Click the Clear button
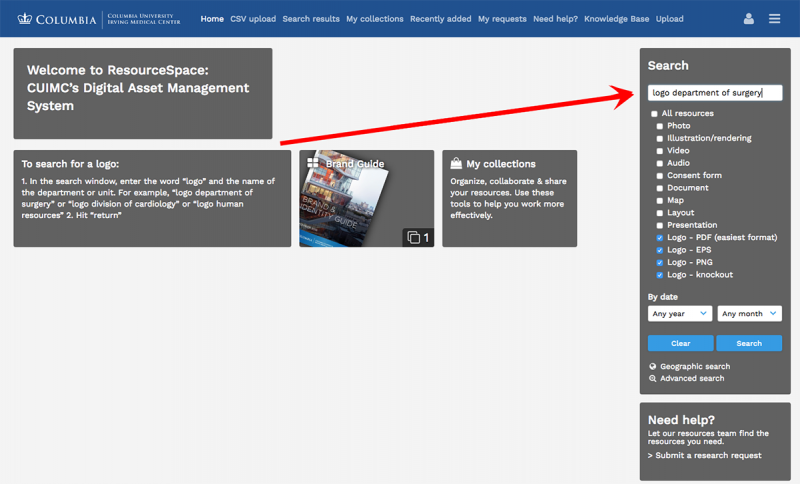The height and width of the screenshot is (484, 800). tap(681, 343)
